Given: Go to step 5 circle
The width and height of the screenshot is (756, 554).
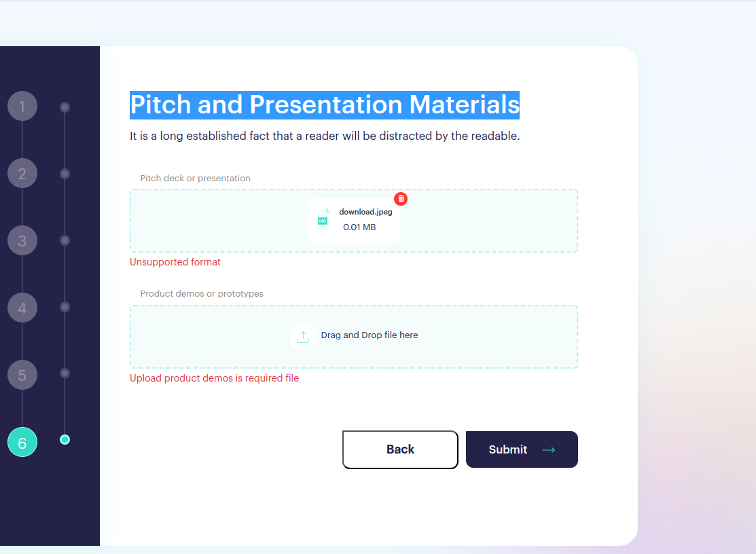Looking at the screenshot, I should (22, 375).
